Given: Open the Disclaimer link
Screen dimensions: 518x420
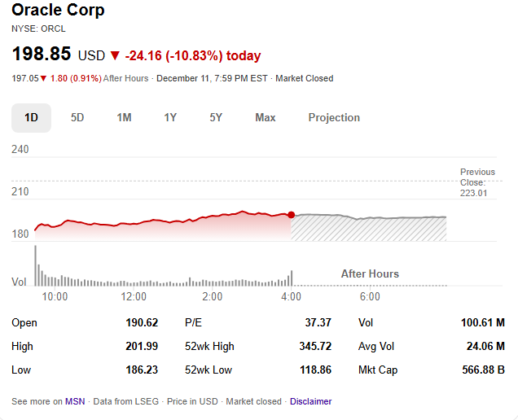Looking at the screenshot, I should [x=310, y=401].
